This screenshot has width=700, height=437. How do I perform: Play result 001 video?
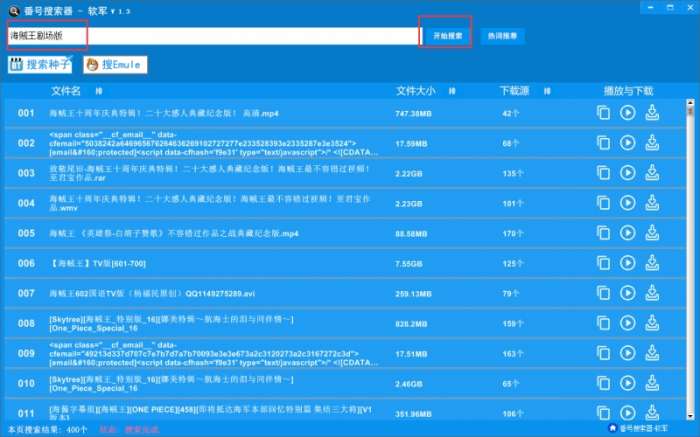tap(628, 113)
